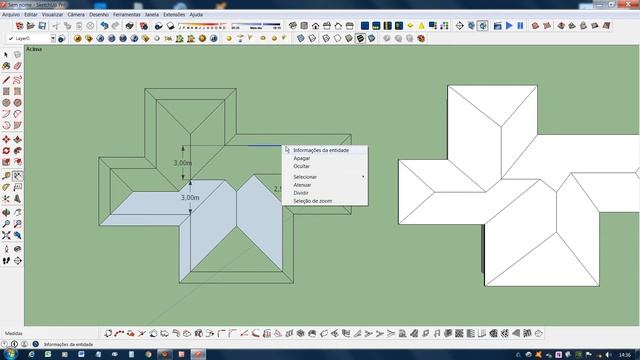This screenshot has width=640, height=360.
Task: Open the Arquivo menu
Action: (x=11, y=14)
